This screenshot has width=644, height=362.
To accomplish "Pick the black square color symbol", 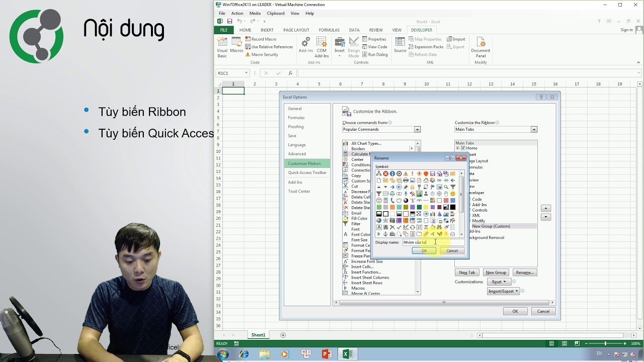I will point(453,207).
